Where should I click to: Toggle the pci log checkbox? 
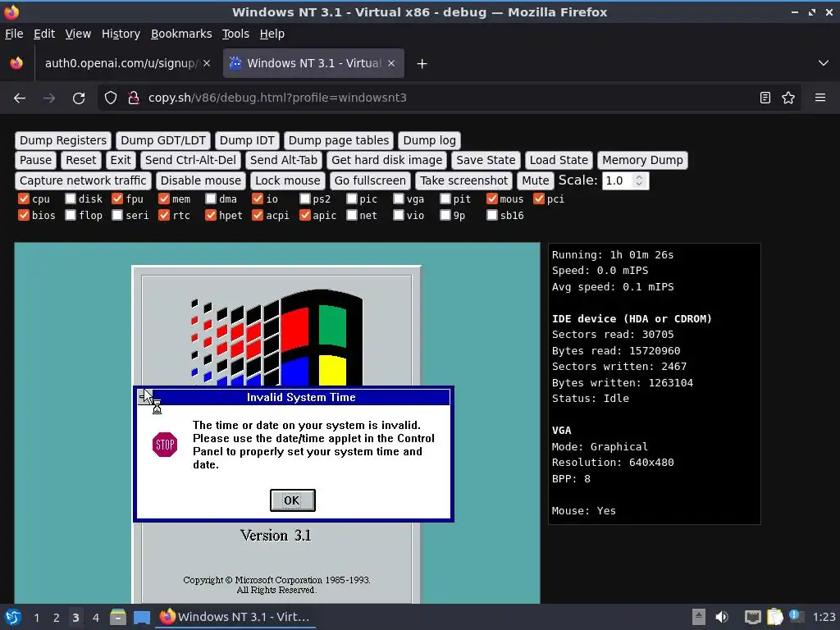(539, 199)
